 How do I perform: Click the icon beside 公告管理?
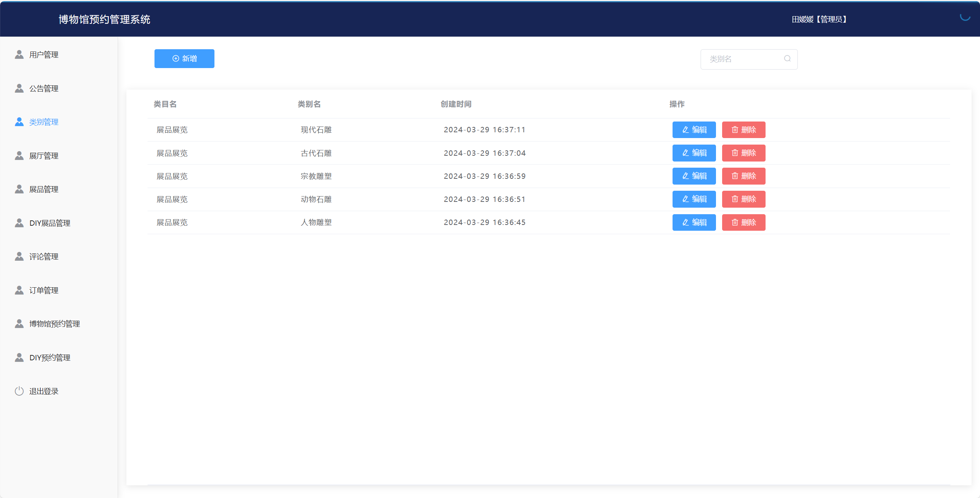pos(19,88)
